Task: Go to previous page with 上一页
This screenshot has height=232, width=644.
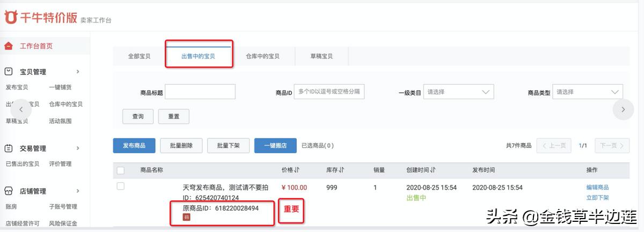Action: [554, 146]
